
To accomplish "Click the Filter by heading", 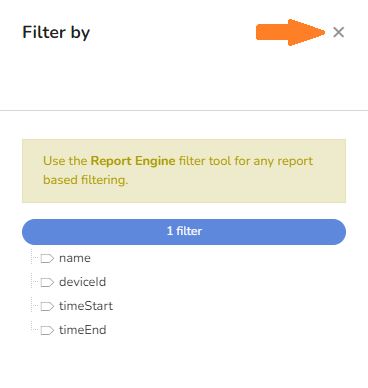I will pyautogui.click(x=56, y=33).
